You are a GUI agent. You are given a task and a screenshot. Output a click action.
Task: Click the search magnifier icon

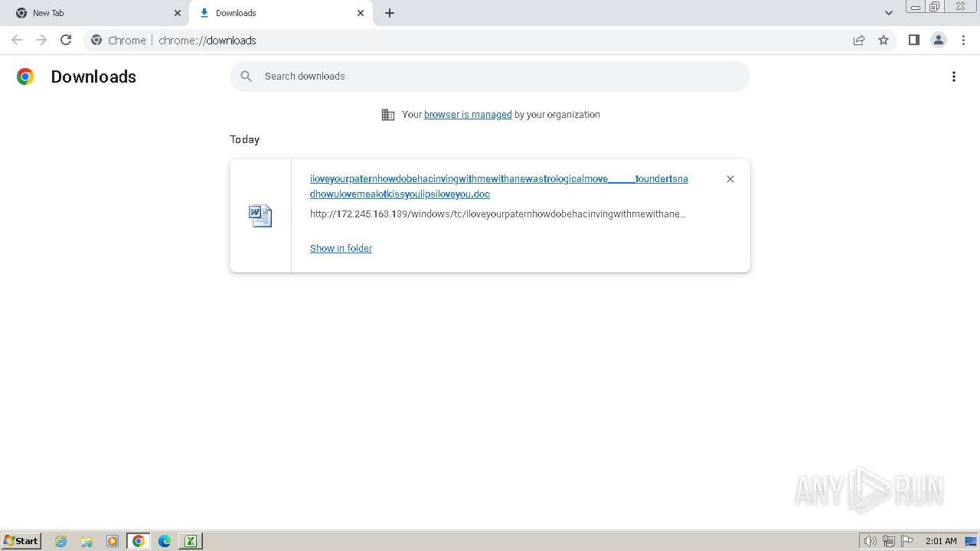coord(246,77)
